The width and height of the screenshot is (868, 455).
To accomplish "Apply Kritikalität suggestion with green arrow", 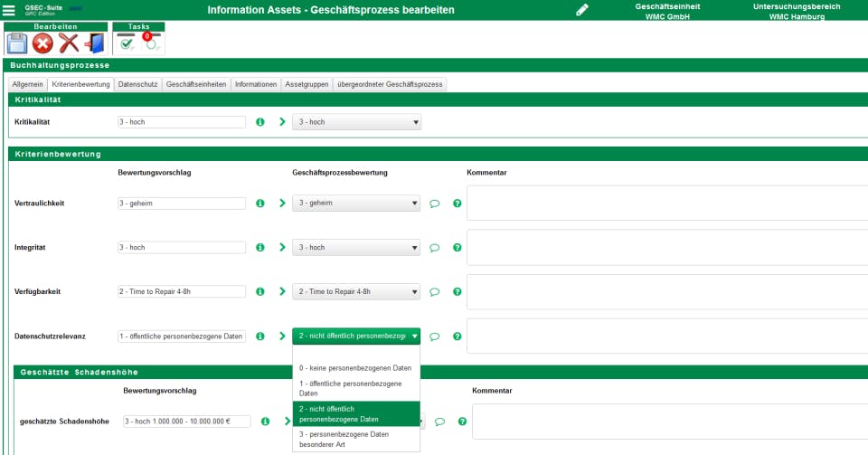I will tap(282, 122).
